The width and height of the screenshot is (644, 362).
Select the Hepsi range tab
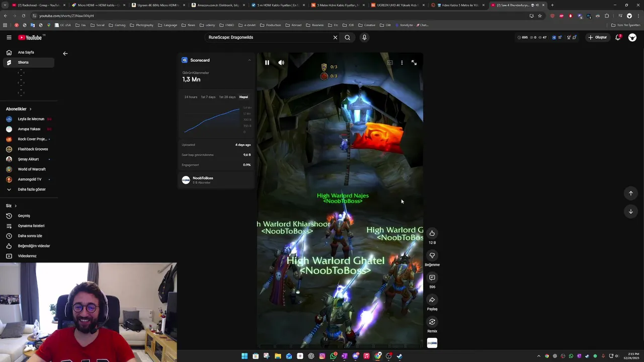244,97
